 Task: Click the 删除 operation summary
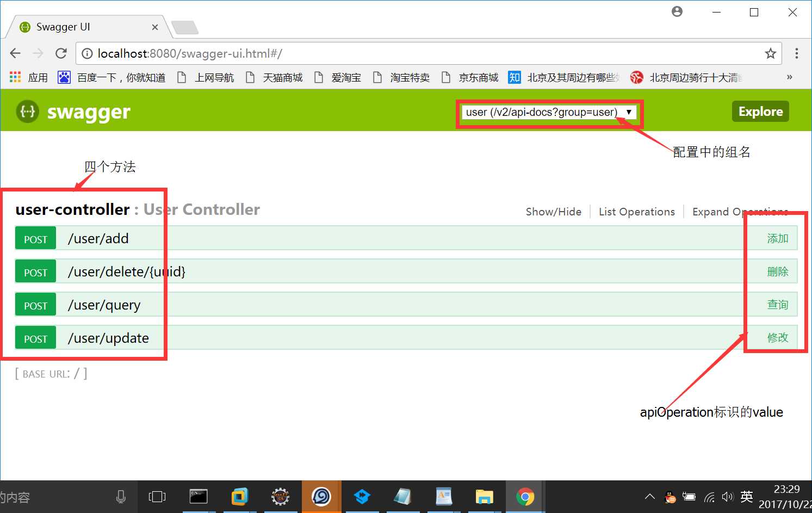(778, 271)
